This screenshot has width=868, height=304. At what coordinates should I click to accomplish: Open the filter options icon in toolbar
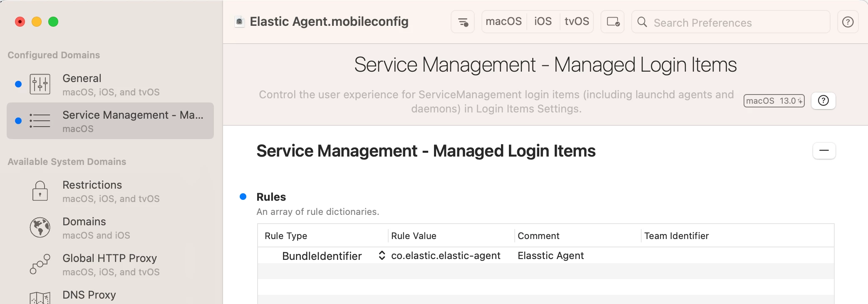click(x=463, y=22)
